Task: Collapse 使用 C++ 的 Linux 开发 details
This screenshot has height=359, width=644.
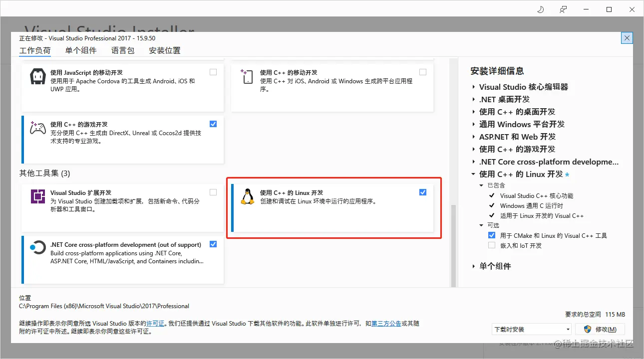Action: (x=473, y=174)
